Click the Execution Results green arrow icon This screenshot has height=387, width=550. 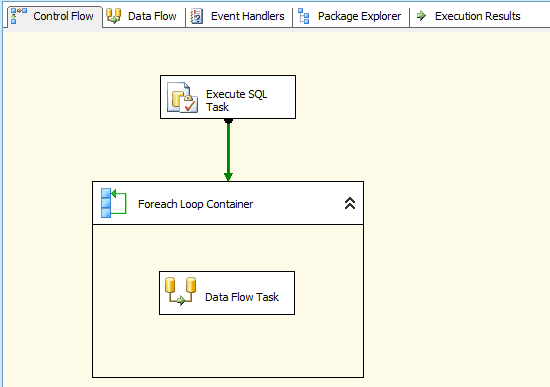[421, 15]
